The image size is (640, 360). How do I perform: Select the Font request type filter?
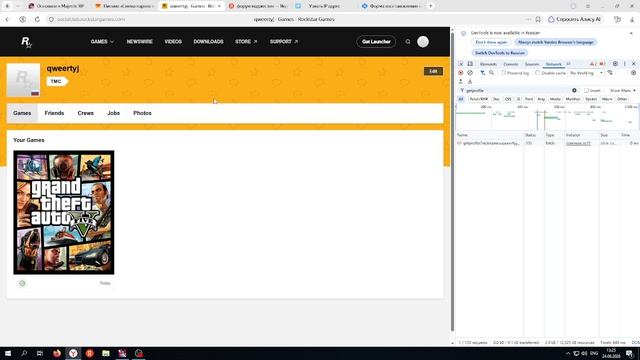(x=529, y=99)
